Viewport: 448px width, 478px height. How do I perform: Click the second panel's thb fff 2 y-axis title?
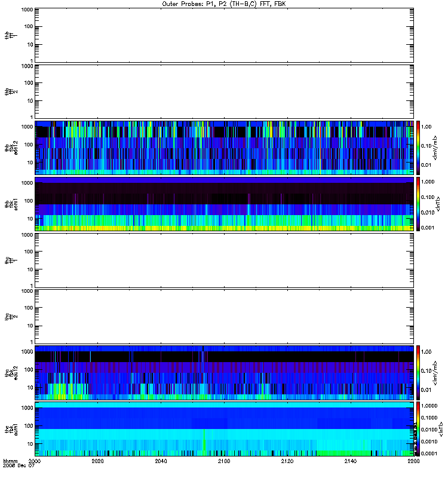click(x=11, y=91)
